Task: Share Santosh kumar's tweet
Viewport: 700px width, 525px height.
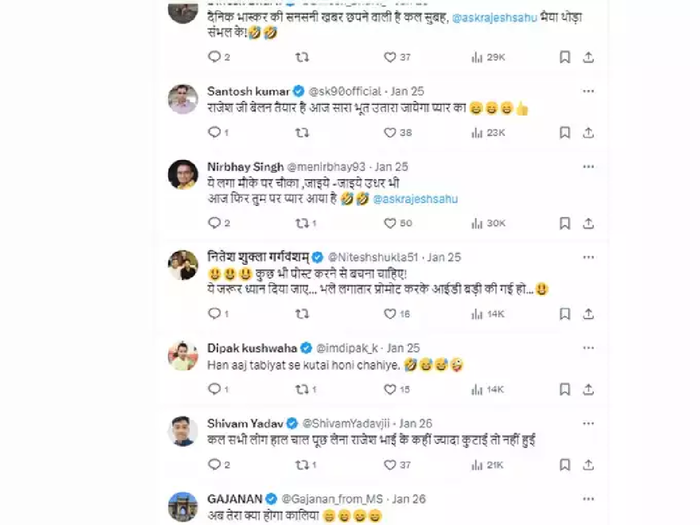Action: 591,132
